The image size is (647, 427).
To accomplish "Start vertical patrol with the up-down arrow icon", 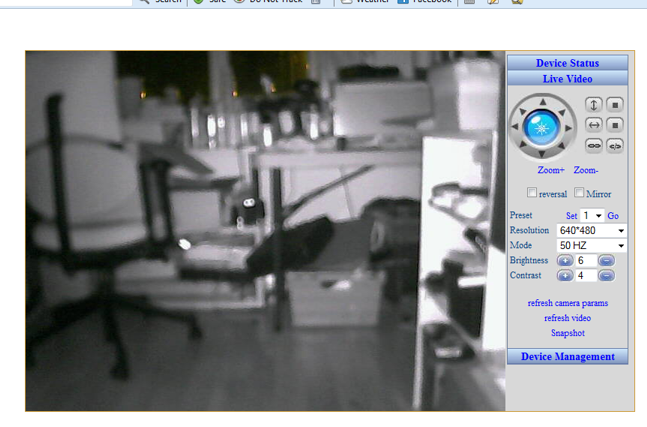I will click(593, 105).
